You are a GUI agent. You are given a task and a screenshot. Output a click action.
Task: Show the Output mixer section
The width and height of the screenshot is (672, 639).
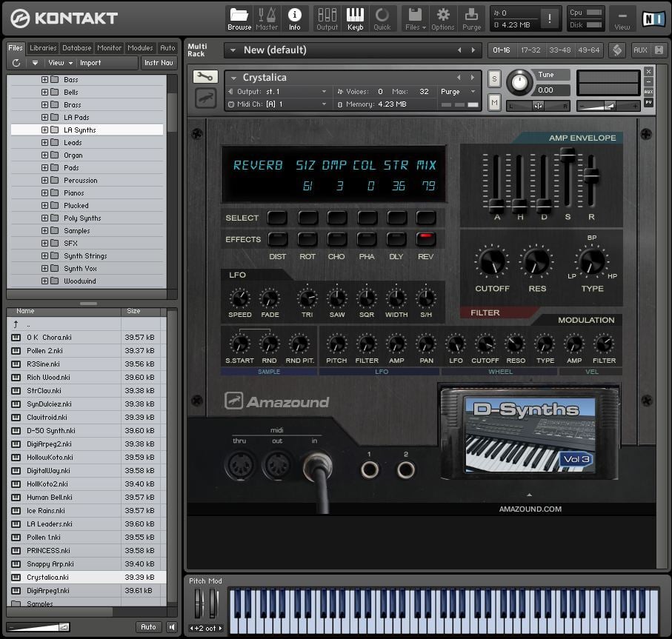pyautogui.click(x=327, y=19)
